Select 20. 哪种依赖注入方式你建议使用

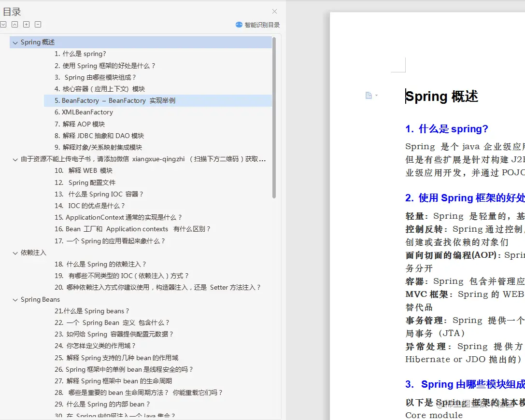point(157,287)
